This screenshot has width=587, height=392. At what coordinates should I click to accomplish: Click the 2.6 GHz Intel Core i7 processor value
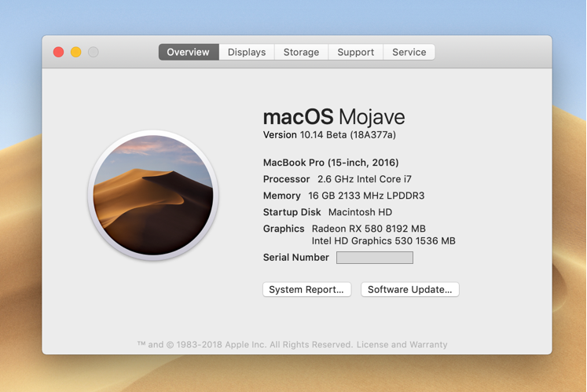[x=364, y=179]
